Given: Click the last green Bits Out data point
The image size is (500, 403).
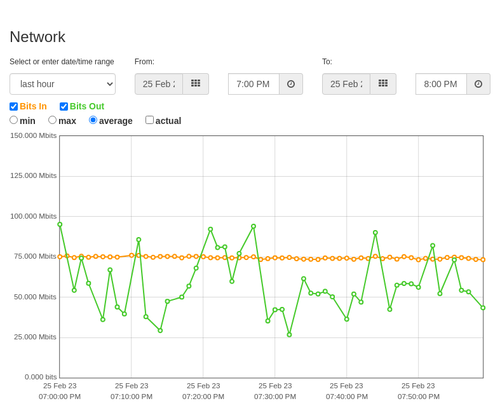Looking at the screenshot, I should tap(483, 308).
